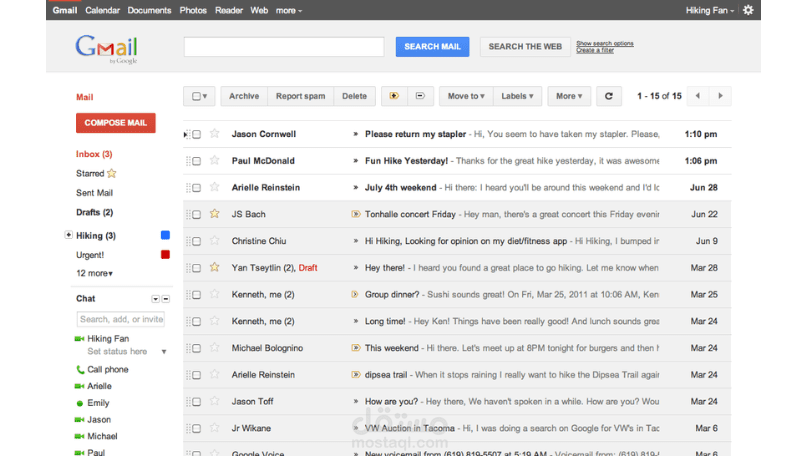Click the Call phone icon
Screen dimensions: 800x460
[x=80, y=369]
